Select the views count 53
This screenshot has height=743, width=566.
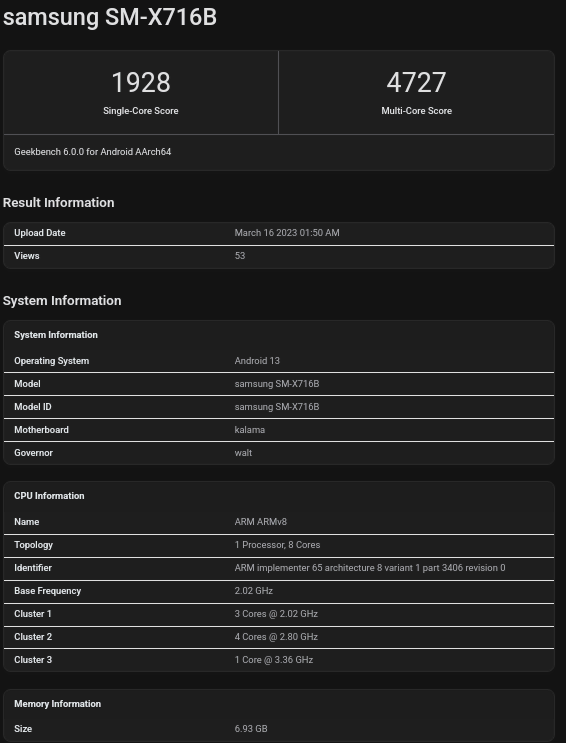click(x=240, y=256)
